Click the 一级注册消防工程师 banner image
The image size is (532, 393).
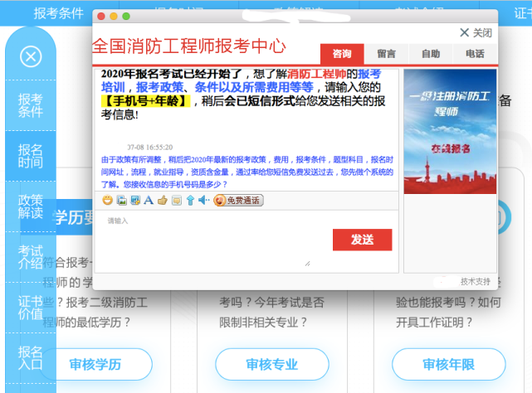pyautogui.click(x=450, y=132)
